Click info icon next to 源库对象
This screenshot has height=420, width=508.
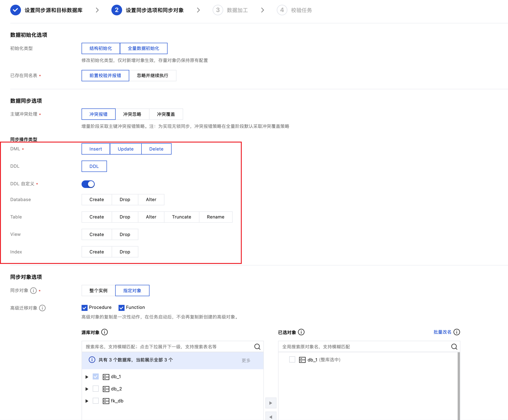[104, 332]
